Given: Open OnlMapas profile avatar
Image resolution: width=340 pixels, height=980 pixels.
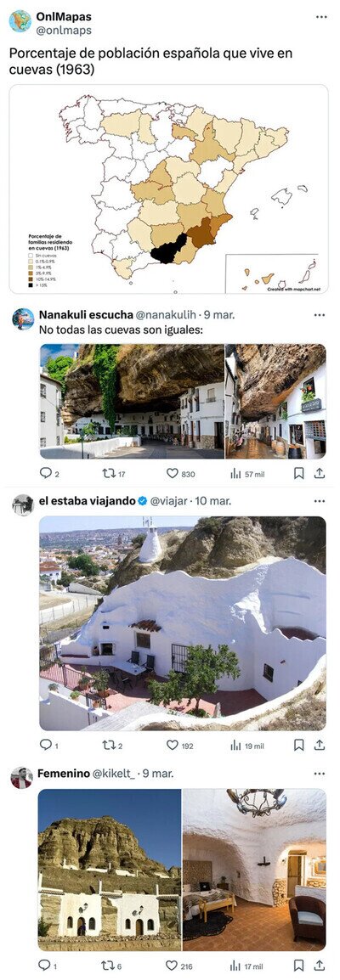Looking at the screenshot, I should click(20, 21).
